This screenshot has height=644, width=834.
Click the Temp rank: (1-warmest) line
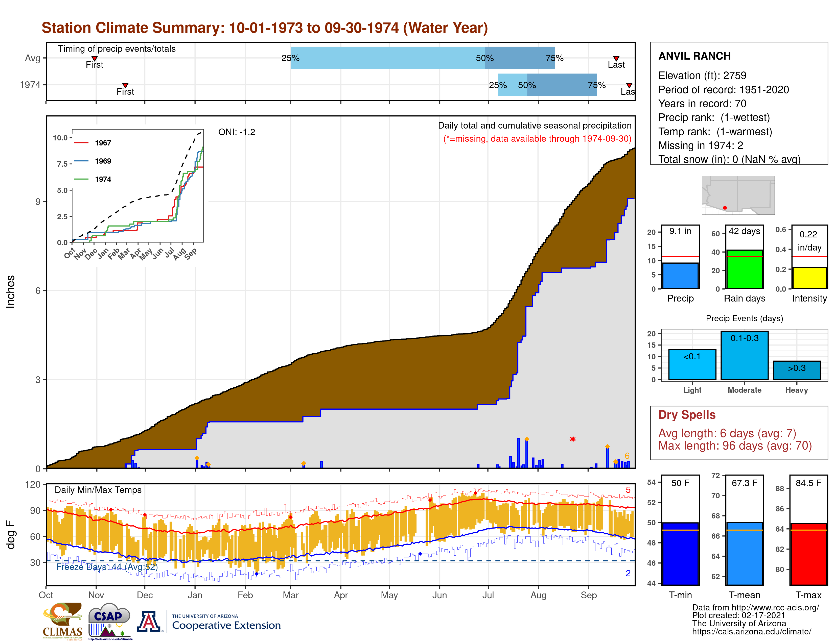[715, 132]
